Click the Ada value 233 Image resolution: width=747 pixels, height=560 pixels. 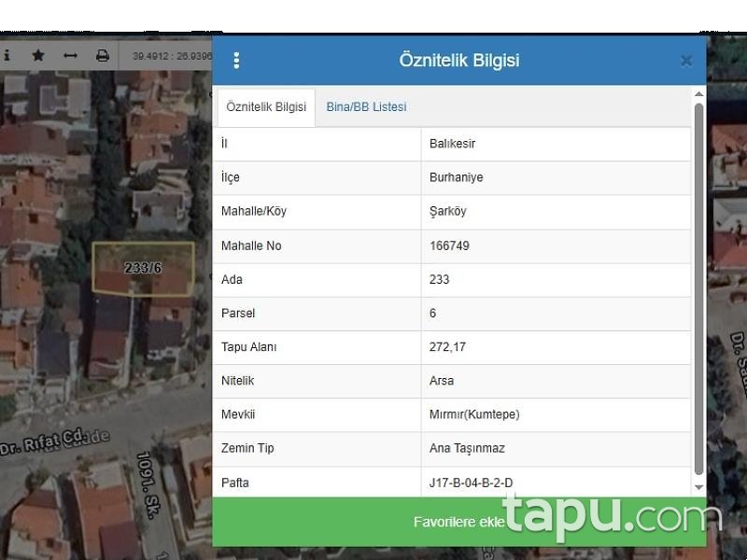[439, 279]
